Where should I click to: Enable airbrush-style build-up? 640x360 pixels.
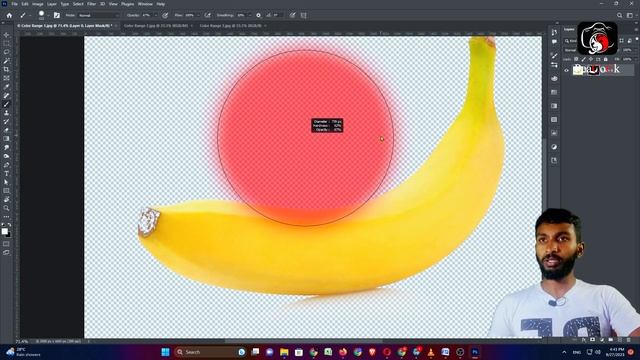click(x=208, y=15)
